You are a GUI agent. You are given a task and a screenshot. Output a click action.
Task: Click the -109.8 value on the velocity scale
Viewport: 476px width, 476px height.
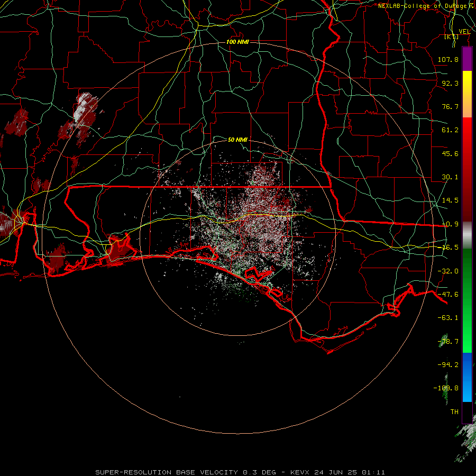[x=446, y=388]
